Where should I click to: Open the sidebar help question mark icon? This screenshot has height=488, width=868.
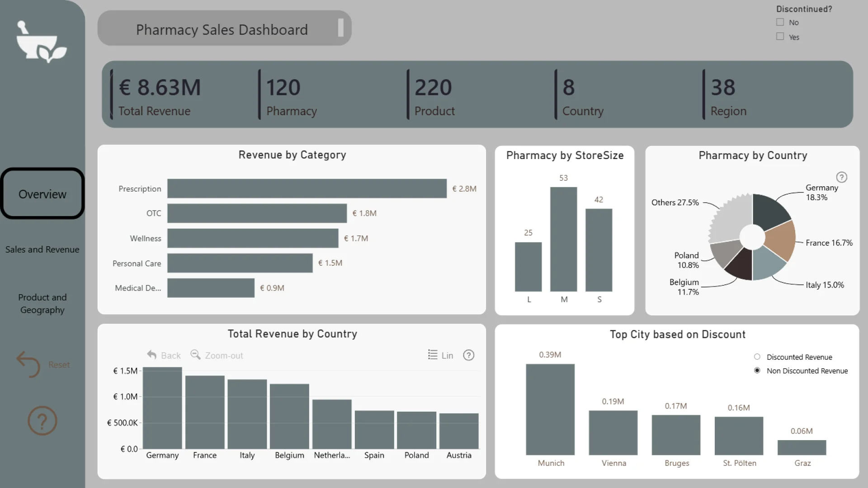pos(42,421)
